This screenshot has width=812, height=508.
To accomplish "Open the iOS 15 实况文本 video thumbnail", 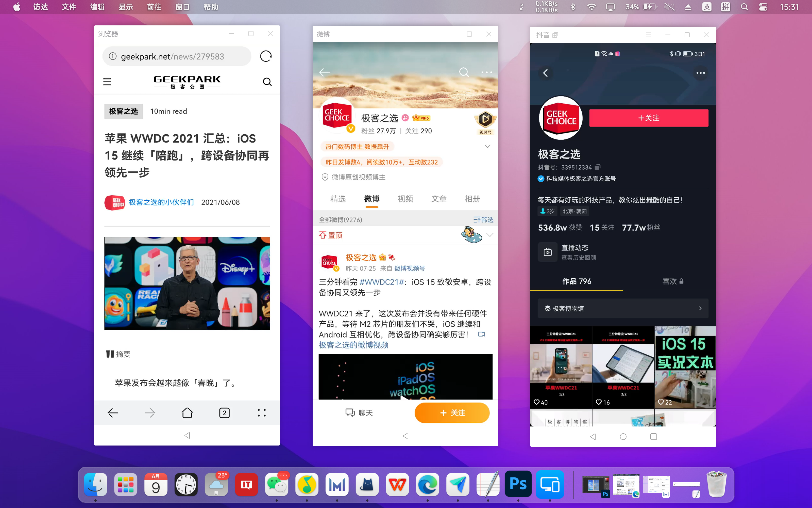I will (685, 367).
